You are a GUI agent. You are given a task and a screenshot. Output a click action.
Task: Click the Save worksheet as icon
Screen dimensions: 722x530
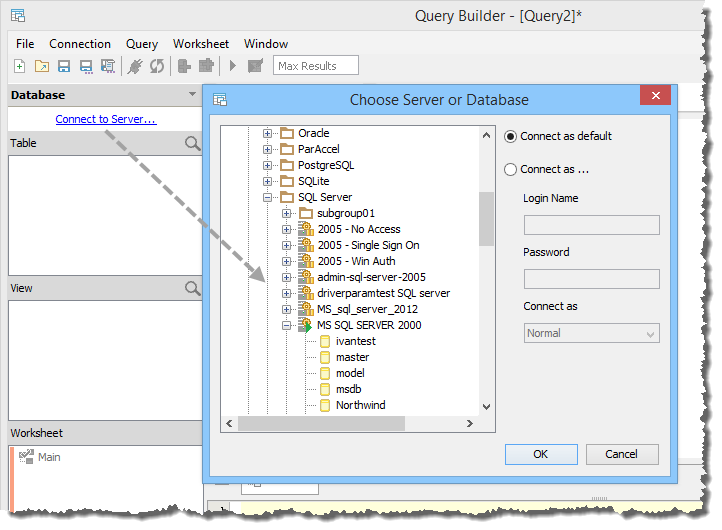[108, 66]
